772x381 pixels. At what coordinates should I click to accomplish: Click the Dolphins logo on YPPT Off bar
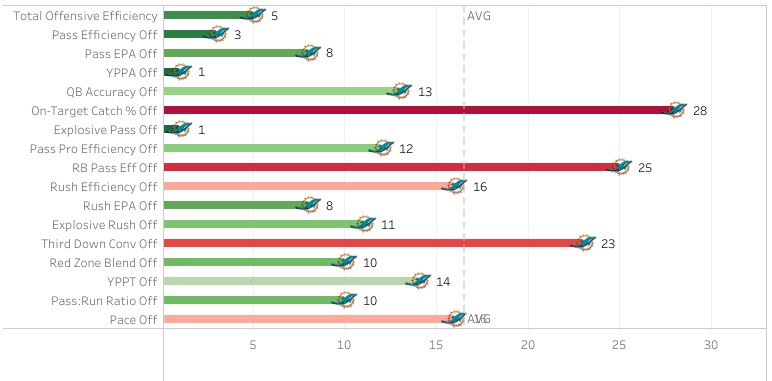click(418, 281)
